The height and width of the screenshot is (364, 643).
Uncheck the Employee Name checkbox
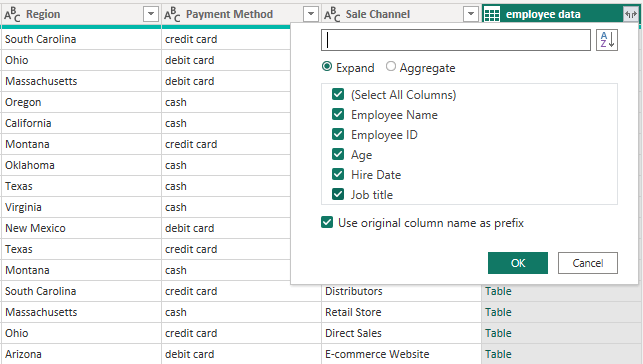pos(338,114)
